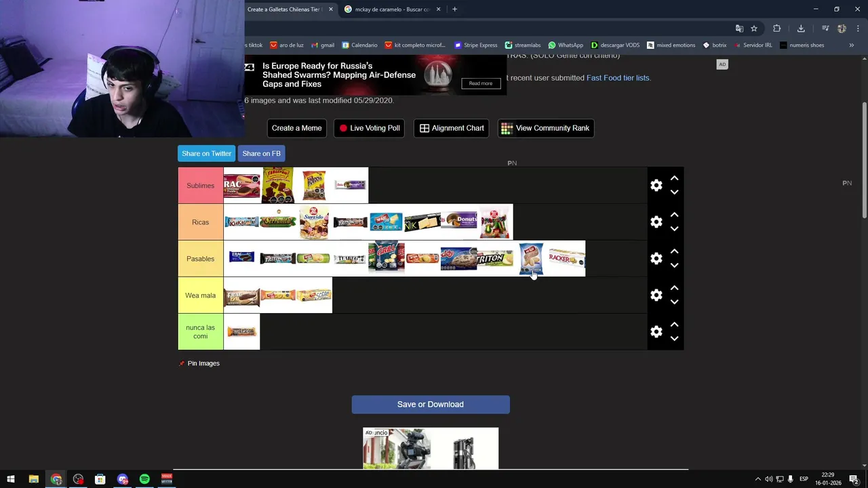Open the gmail bookmark
This screenshot has height=488, width=868.
[x=323, y=45]
